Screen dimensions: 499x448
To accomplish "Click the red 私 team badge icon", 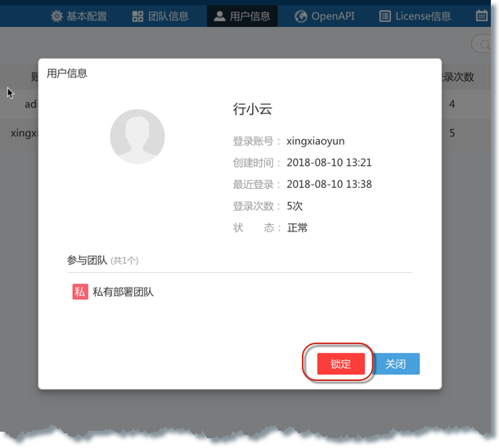I will pyautogui.click(x=80, y=292).
